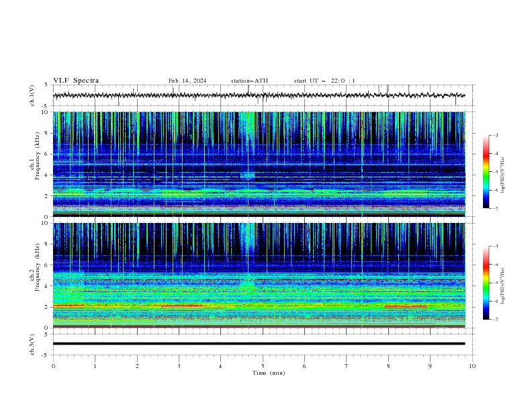Click the time axis tick label "8"

(x=388, y=366)
